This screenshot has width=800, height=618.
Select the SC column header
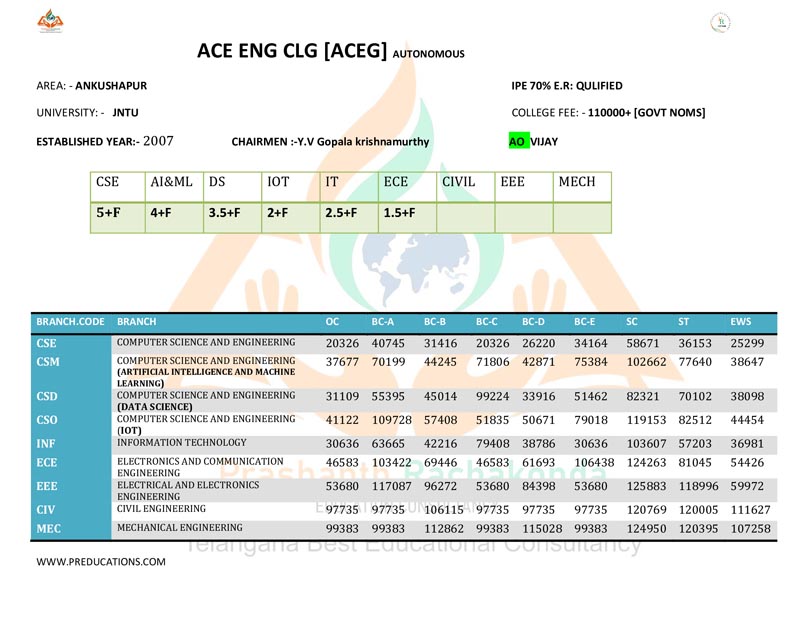(632, 322)
